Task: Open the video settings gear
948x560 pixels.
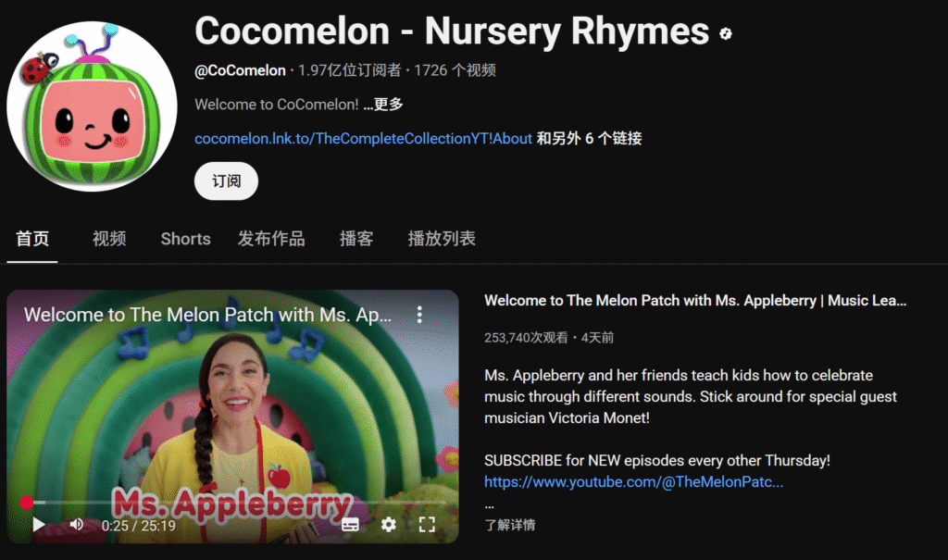Action: tap(389, 524)
